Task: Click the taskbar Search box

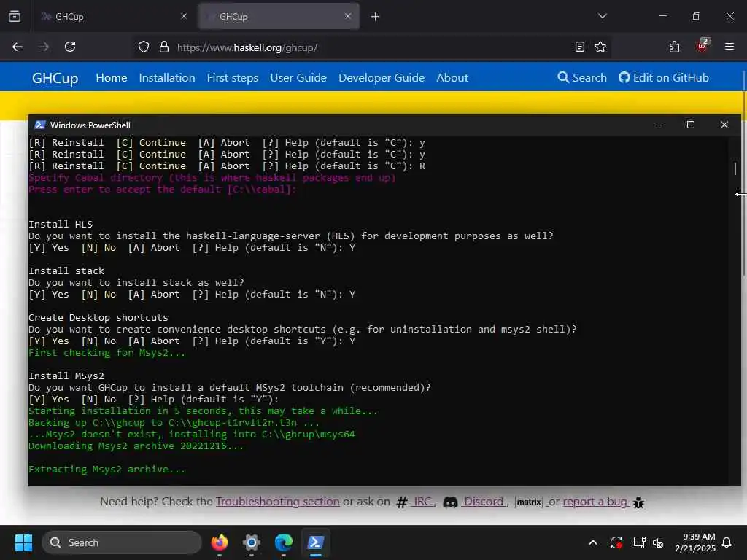Action: pyautogui.click(x=122, y=542)
